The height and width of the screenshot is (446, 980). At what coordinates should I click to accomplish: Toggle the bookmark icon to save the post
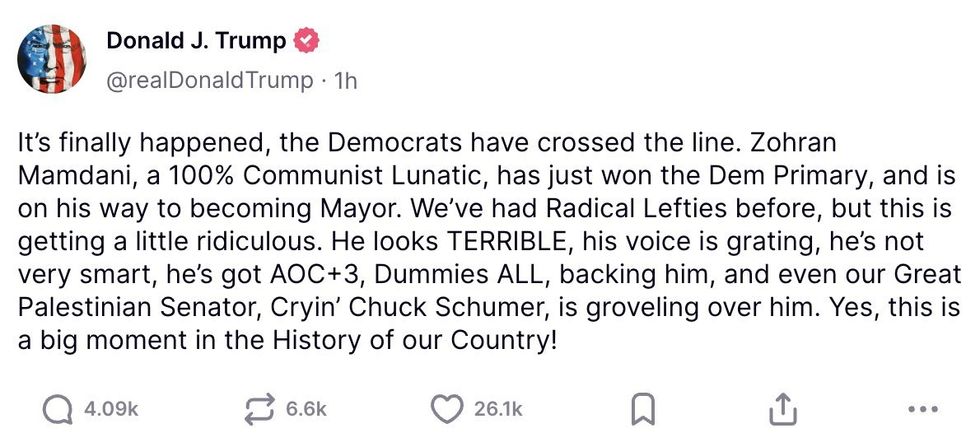(645, 408)
